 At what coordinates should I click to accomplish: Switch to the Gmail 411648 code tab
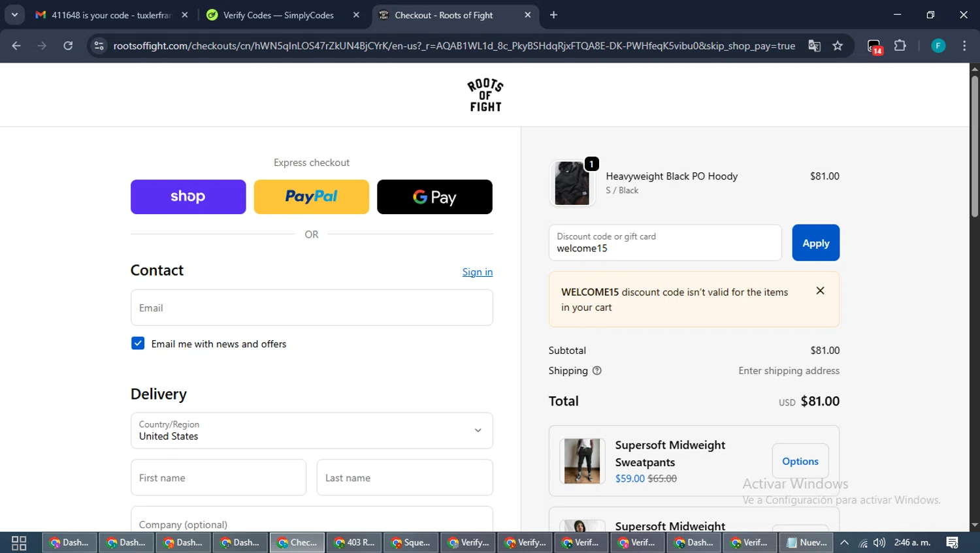(112, 14)
